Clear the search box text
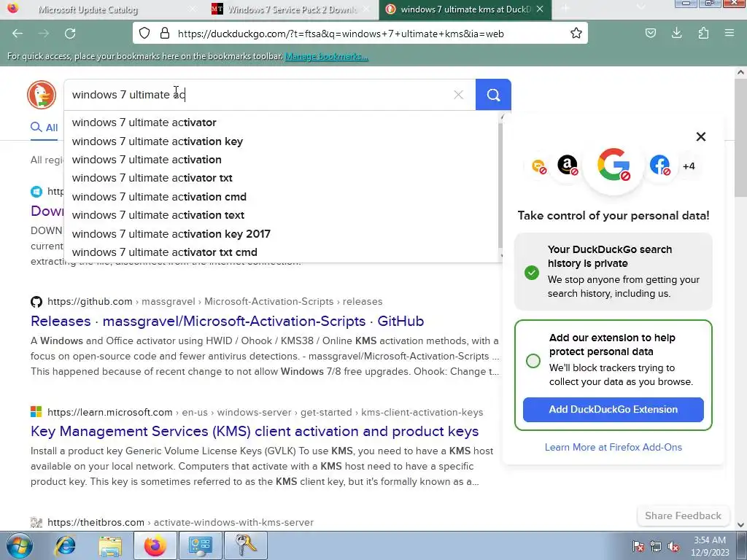 [x=458, y=95]
